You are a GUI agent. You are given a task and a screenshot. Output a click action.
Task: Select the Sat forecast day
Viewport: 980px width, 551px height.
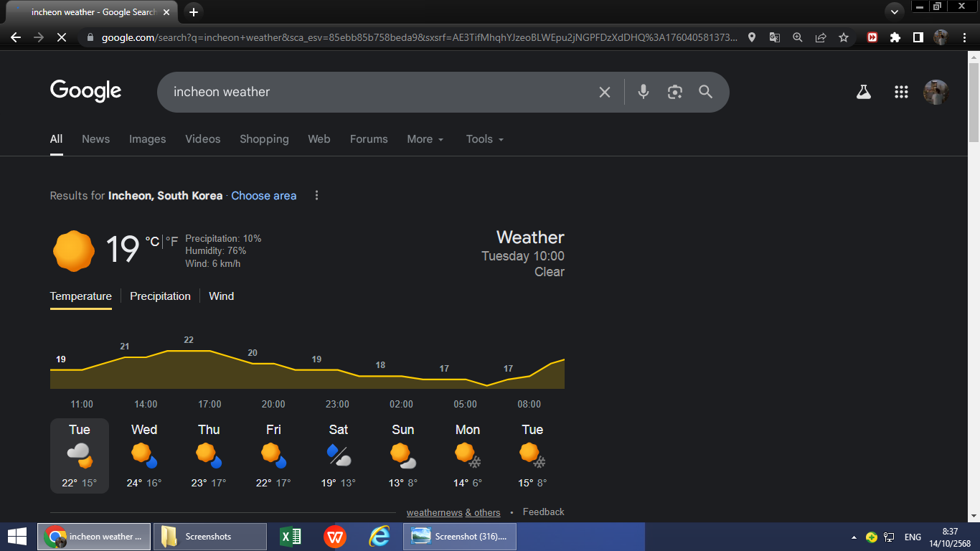coord(338,456)
